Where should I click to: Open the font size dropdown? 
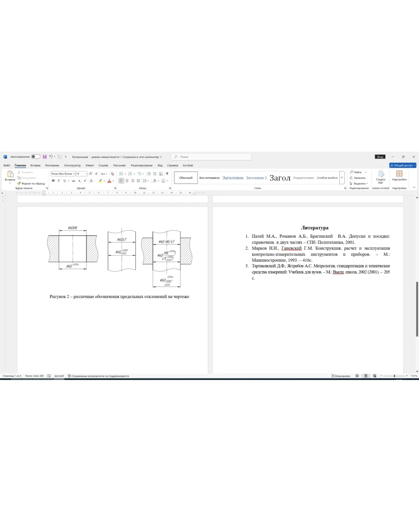(x=81, y=174)
